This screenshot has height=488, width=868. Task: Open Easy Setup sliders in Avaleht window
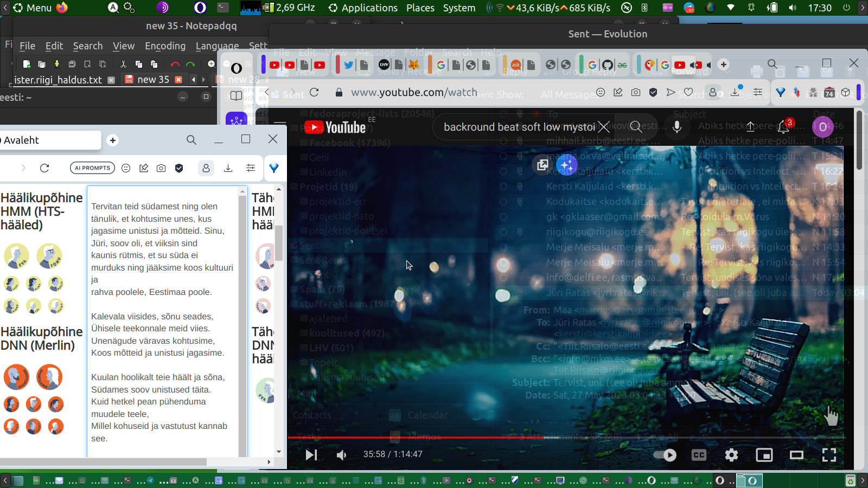click(x=251, y=168)
